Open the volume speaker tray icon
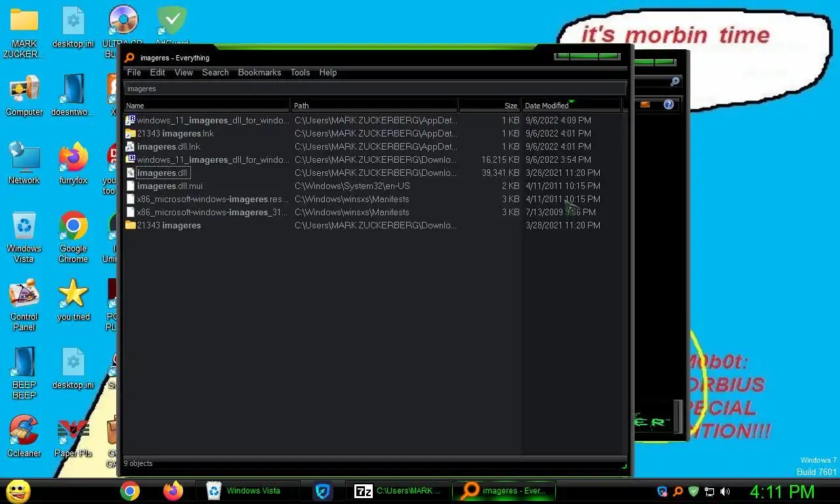Image resolution: width=840 pixels, height=504 pixels. pos(725,492)
